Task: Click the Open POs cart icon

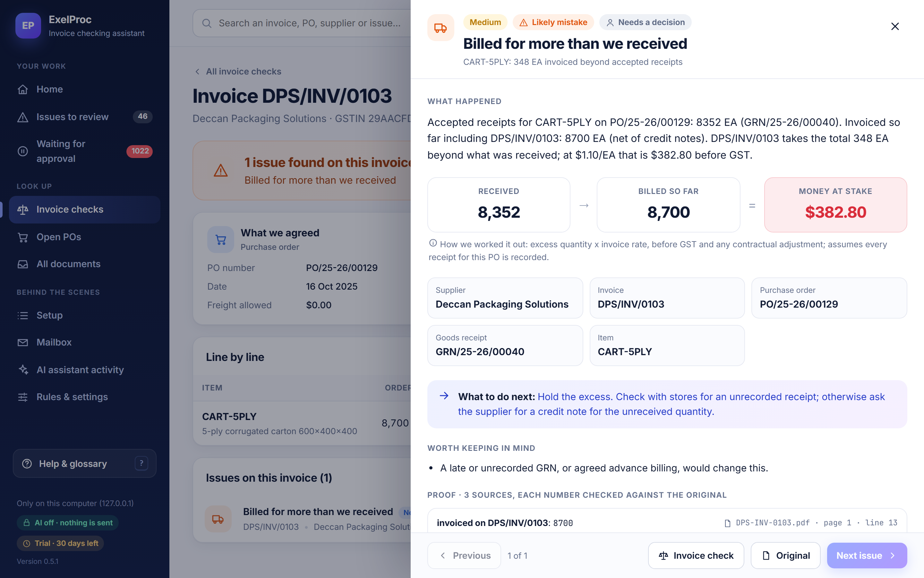Action: [x=23, y=237]
